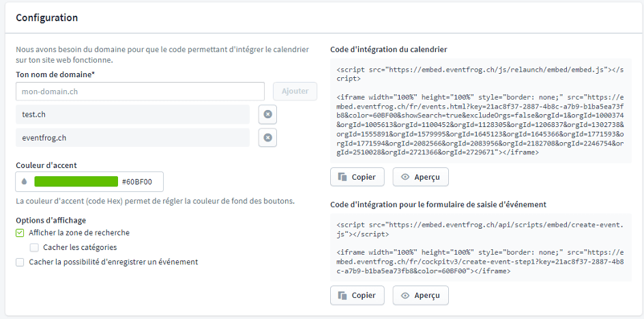The width and height of the screenshot is (644, 319).
Task: Remove the eventfrog.ch domain entry
Action: (x=267, y=138)
